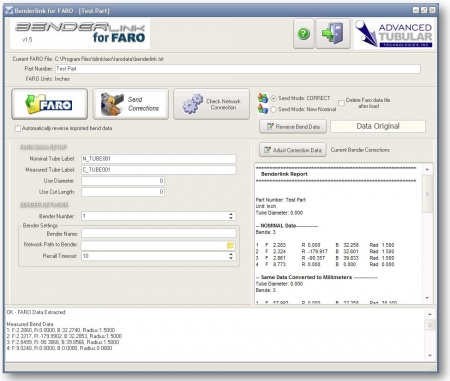The image size is (450, 381).
Task: Open help with the green question mark icon
Action: pos(303,34)
